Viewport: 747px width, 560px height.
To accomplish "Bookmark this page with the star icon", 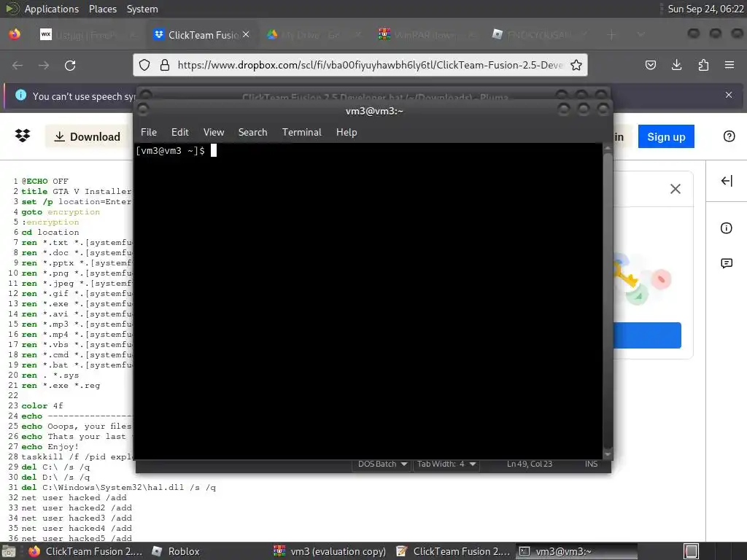I will tap(576, 65).
